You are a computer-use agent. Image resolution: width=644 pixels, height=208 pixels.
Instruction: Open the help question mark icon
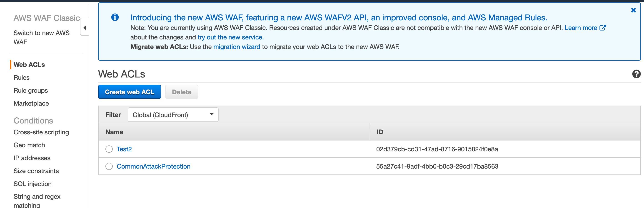point(636,74)
